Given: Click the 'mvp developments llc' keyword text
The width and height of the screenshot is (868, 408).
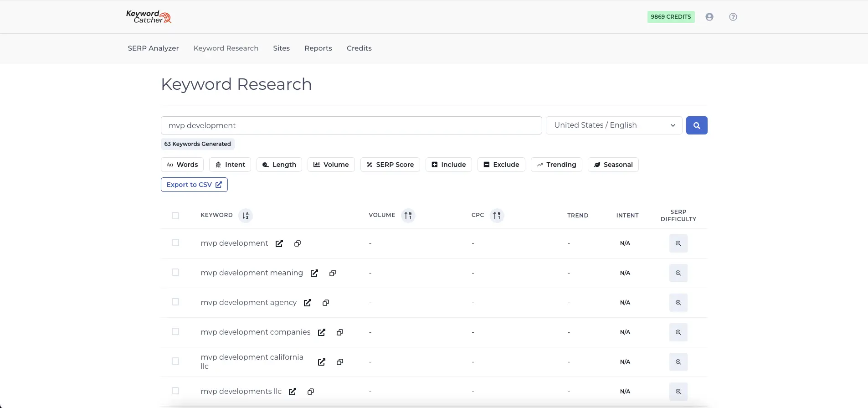Looking at the screenshot, I should [x=241, y=392].
